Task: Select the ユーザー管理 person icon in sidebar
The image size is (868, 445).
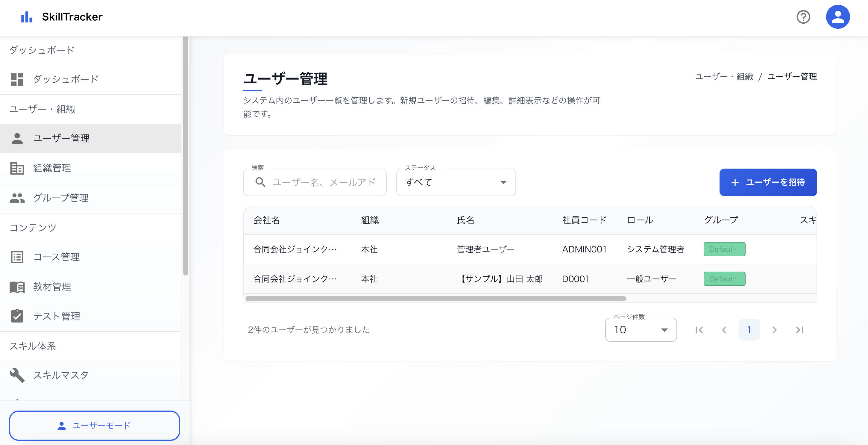Action: tap(17, 138)
